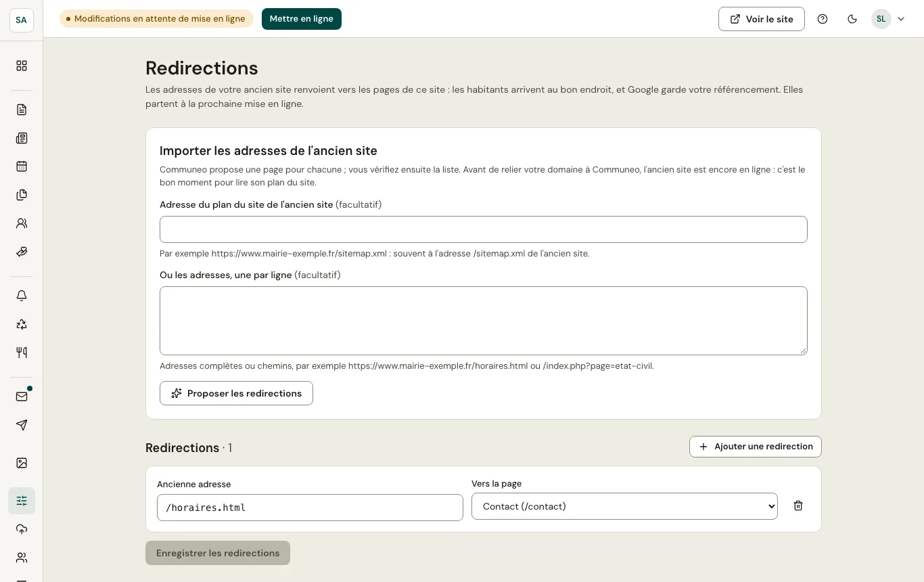Open the documents files icon in sidebar
Viewport: 924px width, 582px height.
tap(22, 195)
